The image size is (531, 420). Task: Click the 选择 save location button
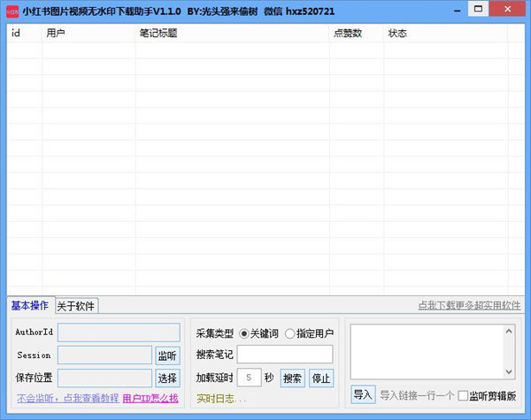(x=167, y=378)
